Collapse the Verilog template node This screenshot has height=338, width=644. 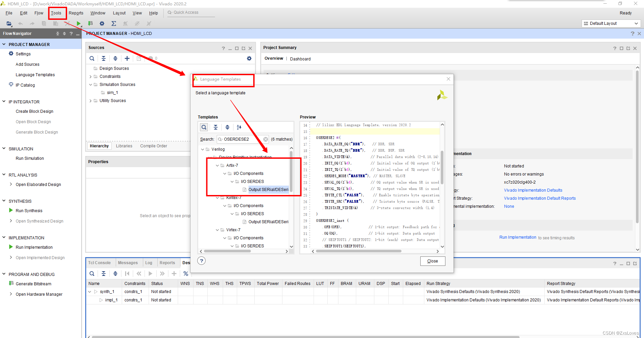point(203,149)
